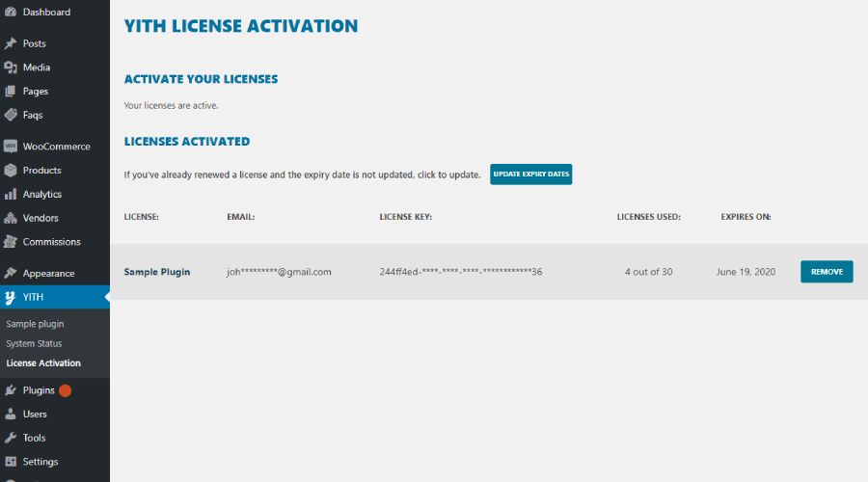This screenshot has width=868, height=482.
Task: Click the Dashboard gauge icon
Action: coord(11,12)
